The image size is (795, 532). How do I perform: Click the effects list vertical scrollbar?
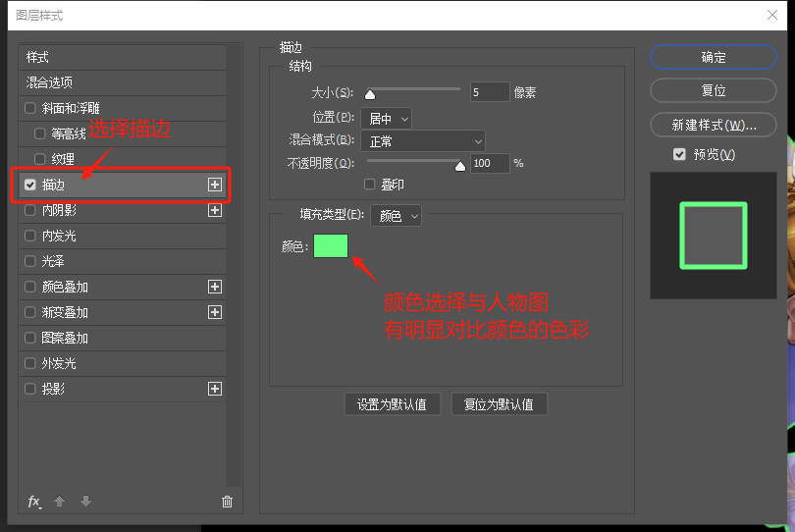(x=234, y=266)
